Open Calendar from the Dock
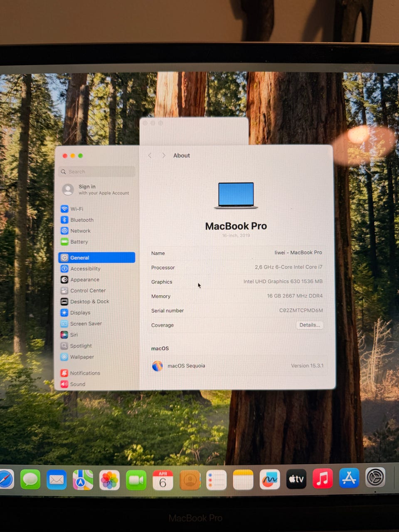399x532 pixels. coord(163,480)
